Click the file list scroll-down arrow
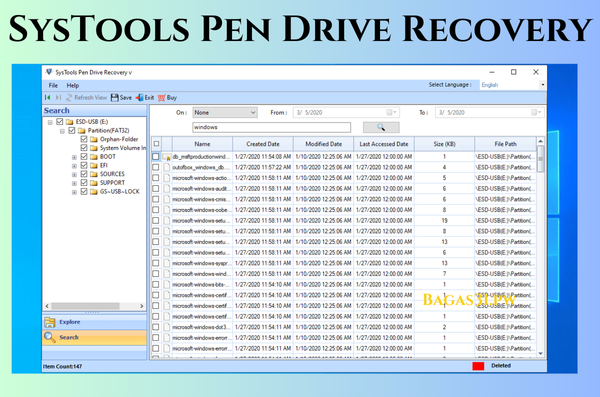600x397 pixels. pos(540,353)
